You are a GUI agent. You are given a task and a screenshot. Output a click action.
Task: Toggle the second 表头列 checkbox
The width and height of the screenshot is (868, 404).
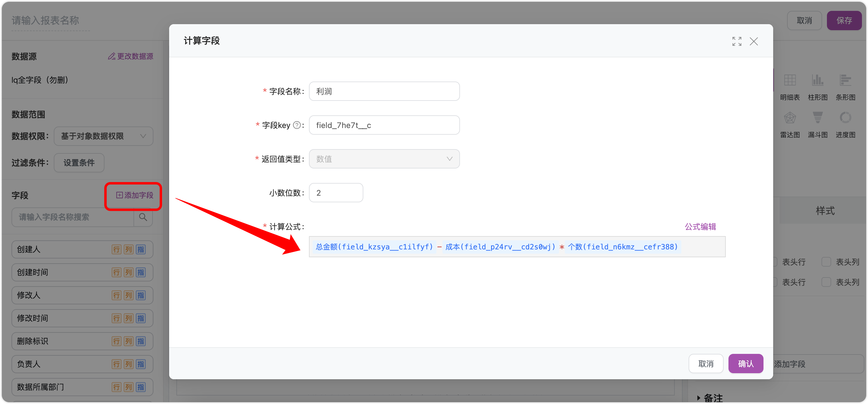pos(826,282)
